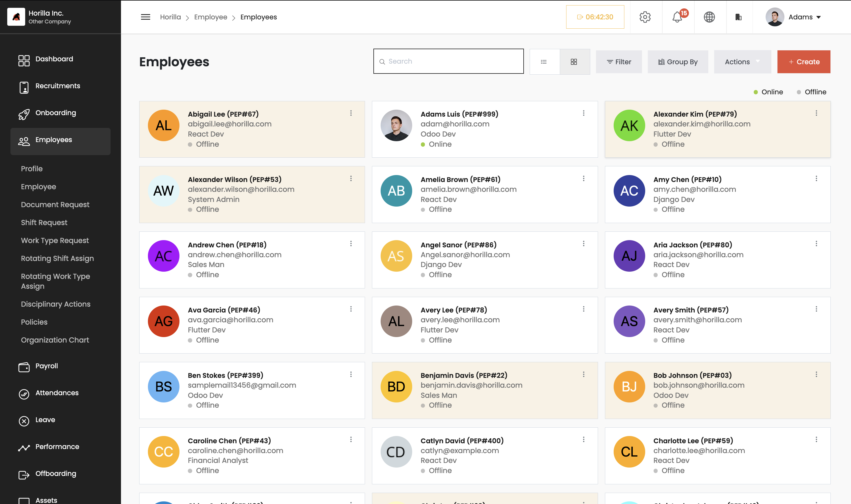Click the settings gear icon

(x=645, y=17)
